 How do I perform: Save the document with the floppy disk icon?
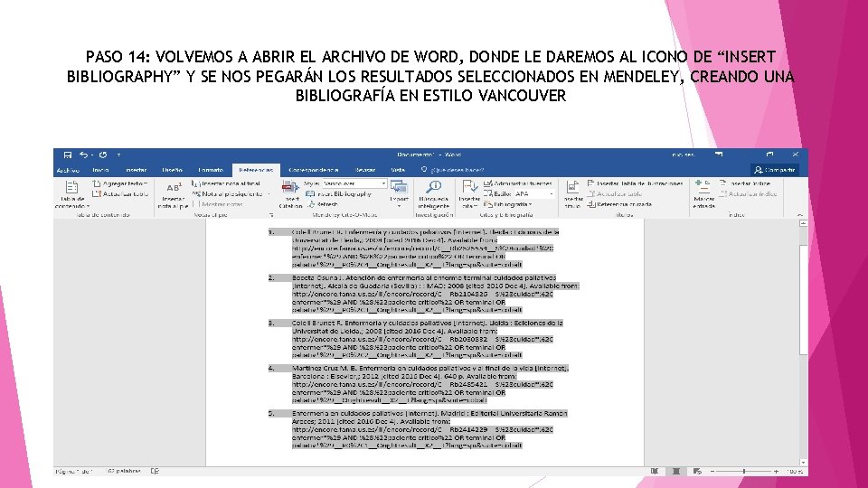pyautogui.click(x=68, y=155)
